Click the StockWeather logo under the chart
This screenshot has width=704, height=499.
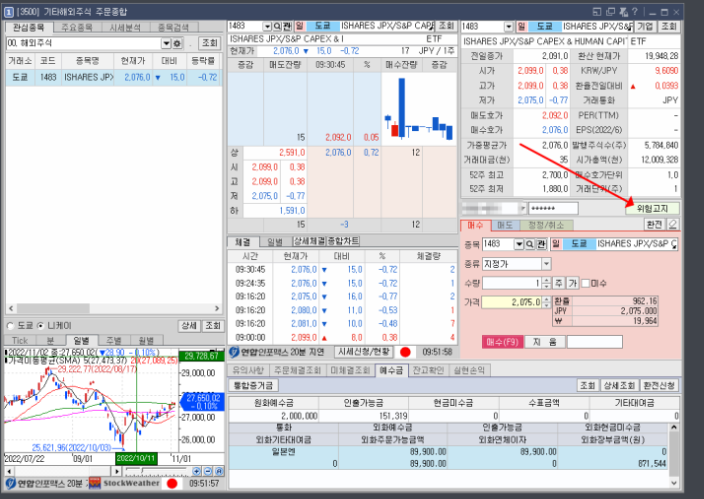(124, 483)
